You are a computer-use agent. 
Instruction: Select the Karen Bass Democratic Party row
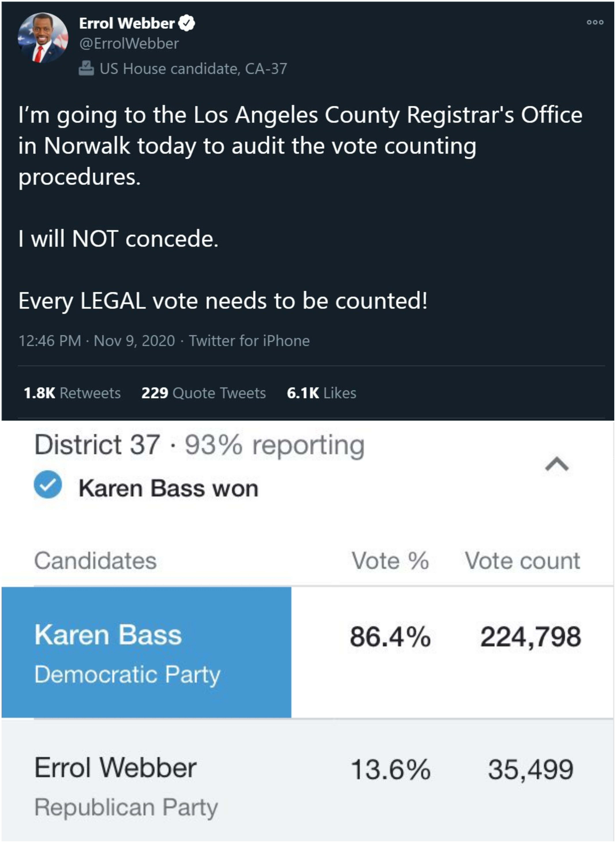point(308,653)
